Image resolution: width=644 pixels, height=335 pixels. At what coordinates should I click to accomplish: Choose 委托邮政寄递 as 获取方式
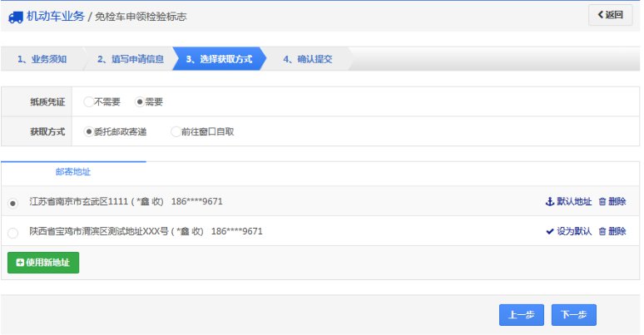point(89,131)
